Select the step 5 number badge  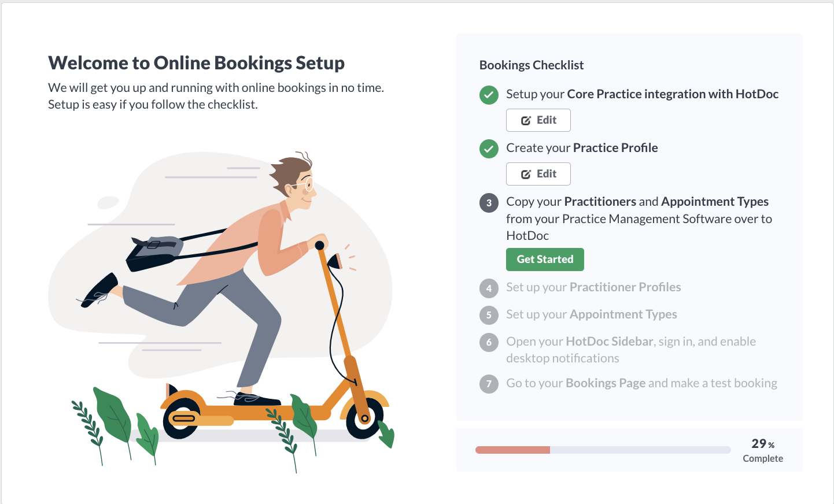click(x=489, y=315)
